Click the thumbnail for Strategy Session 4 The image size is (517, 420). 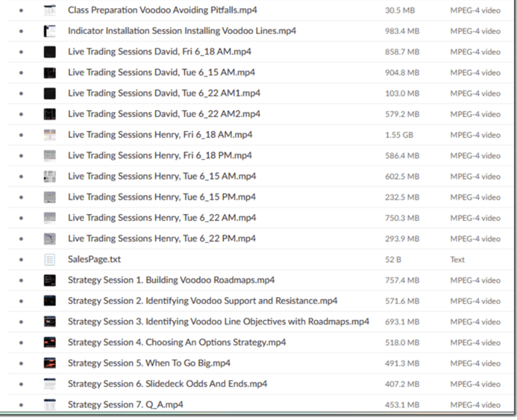tap(49, 342)
